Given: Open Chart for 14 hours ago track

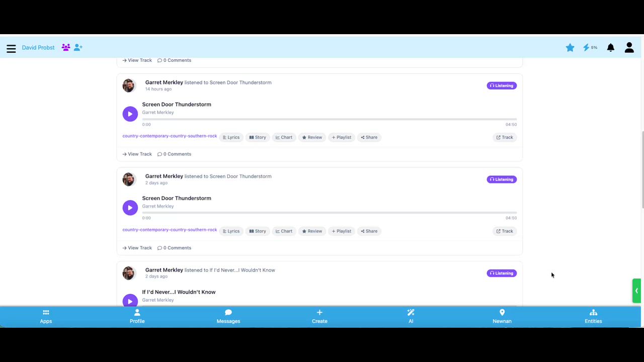Looking at the screenshot, I should (x=284, y=137).
